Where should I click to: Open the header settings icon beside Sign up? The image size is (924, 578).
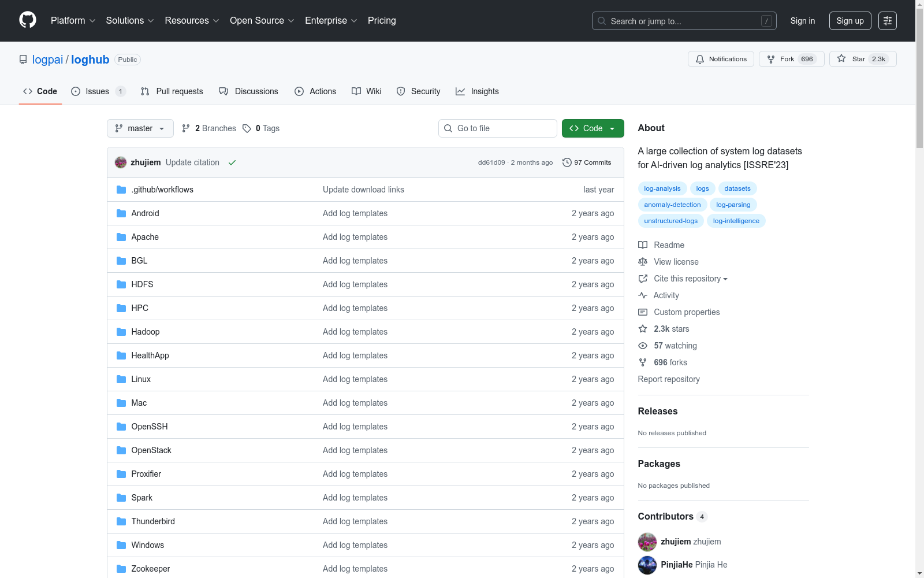click(x=887, y=21)
